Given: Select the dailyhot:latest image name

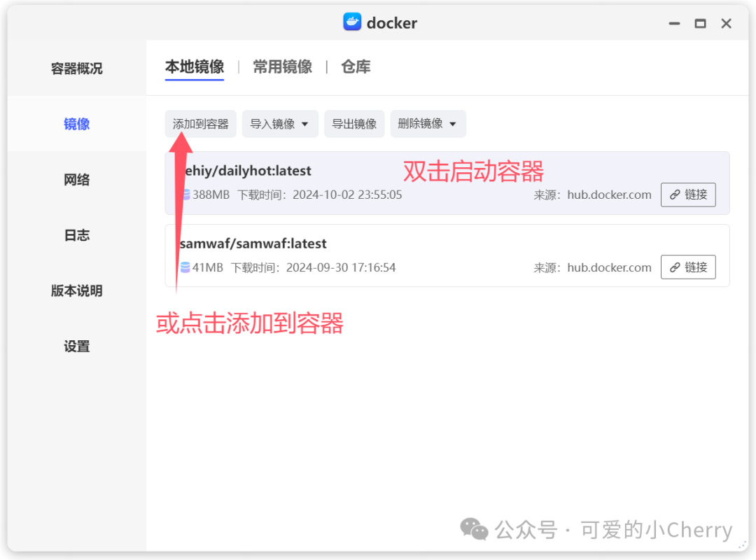Looking at the screenshot, I should pyautogui.click(x=248, y=171).
